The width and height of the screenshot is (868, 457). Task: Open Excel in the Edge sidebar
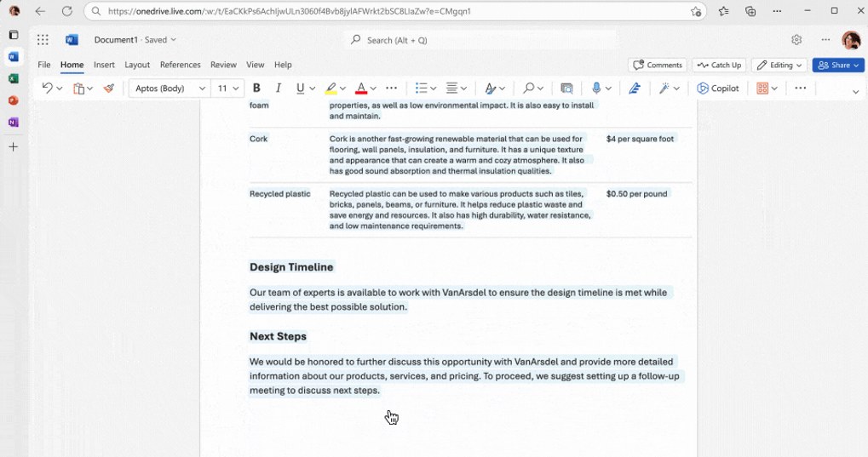click(x=14, y=78)
